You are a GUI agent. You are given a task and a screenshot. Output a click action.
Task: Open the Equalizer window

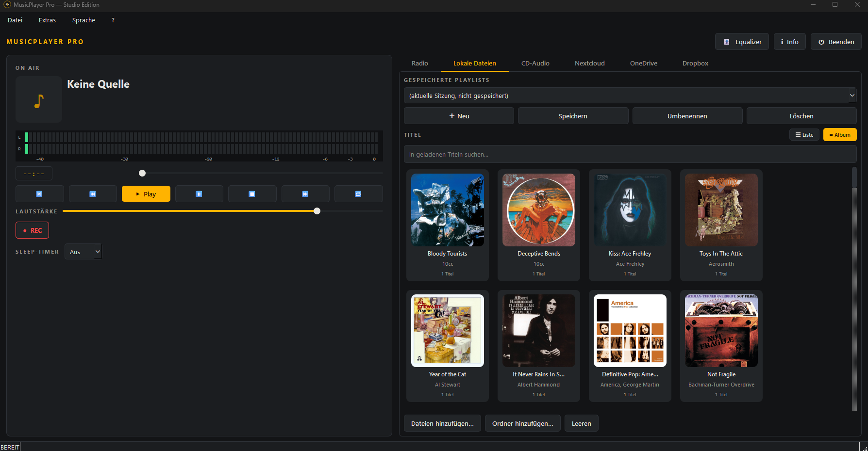[x=742, y=42]
